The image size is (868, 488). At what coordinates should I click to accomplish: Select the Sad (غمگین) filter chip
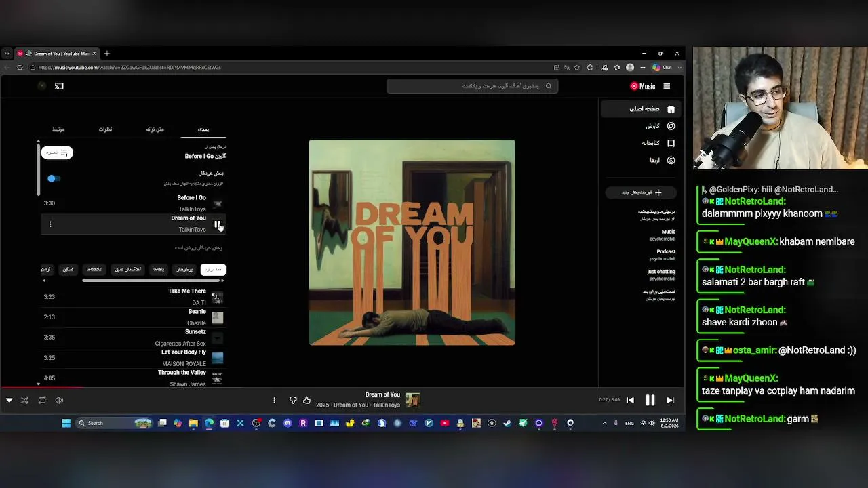[68, 270]
